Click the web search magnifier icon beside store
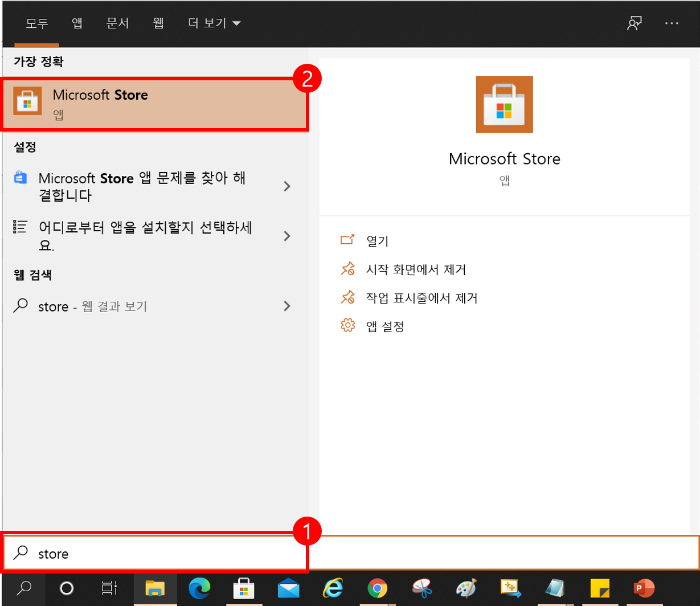 coord(21,306)
